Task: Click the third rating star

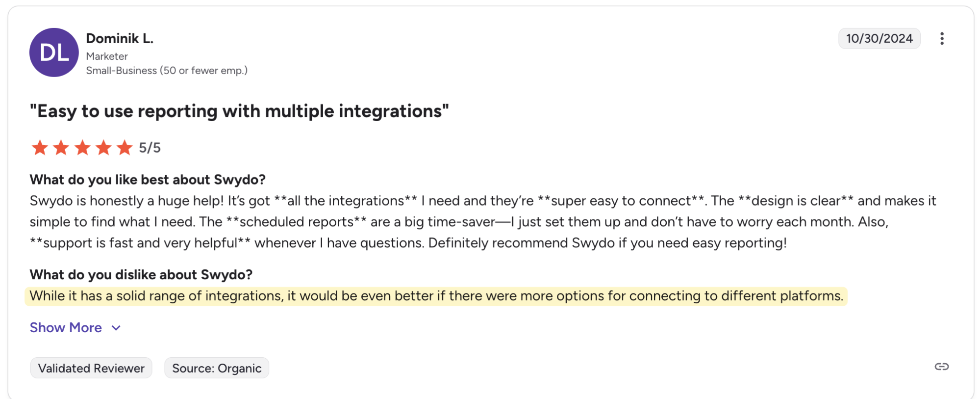Action: pyautogui.click(x=82, y=147)
